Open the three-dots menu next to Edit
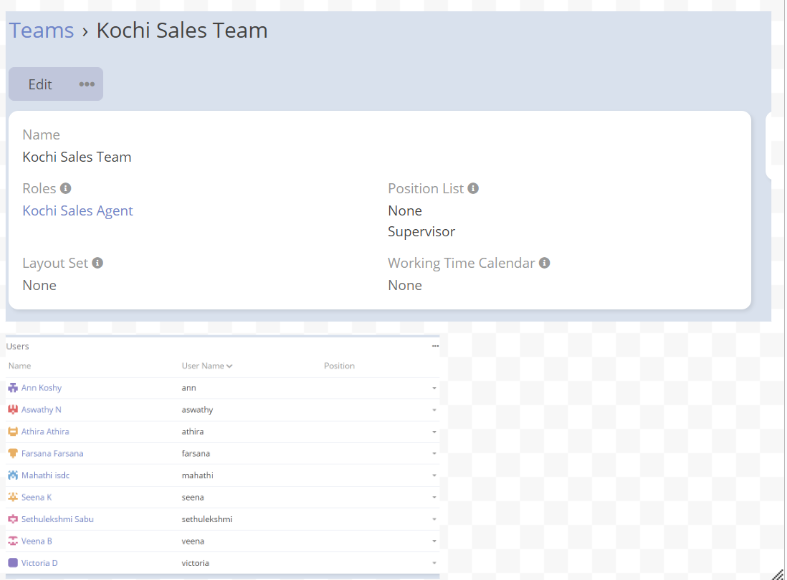This screenshot has width=787, height=580. click(x=87, y=84)
